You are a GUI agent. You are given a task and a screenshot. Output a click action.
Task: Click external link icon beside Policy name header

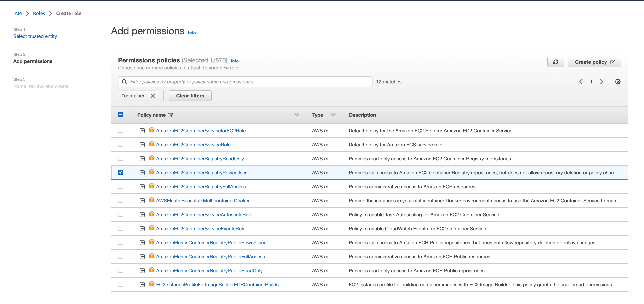pos(170,115)
